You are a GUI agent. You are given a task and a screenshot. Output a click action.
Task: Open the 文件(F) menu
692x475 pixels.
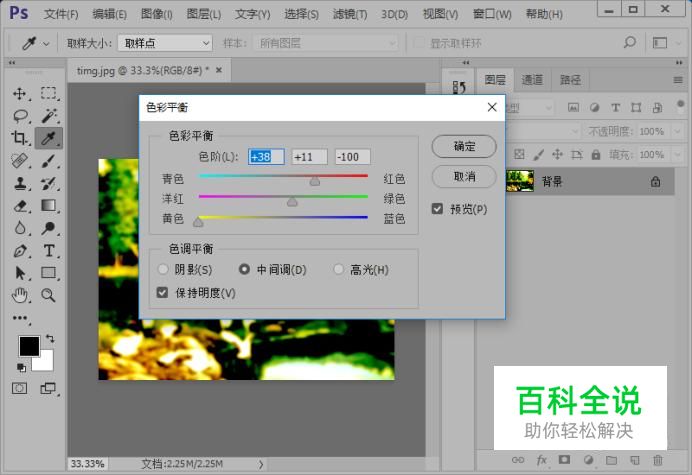(61, 14)
